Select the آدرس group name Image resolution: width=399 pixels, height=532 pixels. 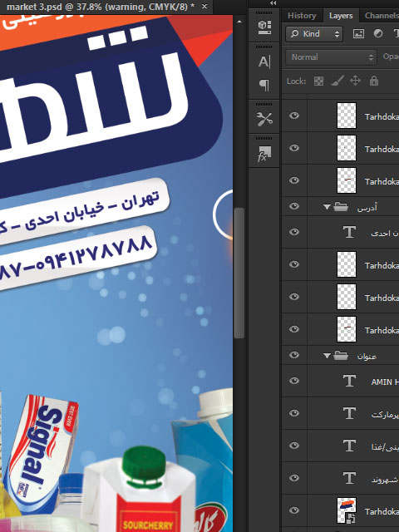pyautogui.click(x=367, y=207)
